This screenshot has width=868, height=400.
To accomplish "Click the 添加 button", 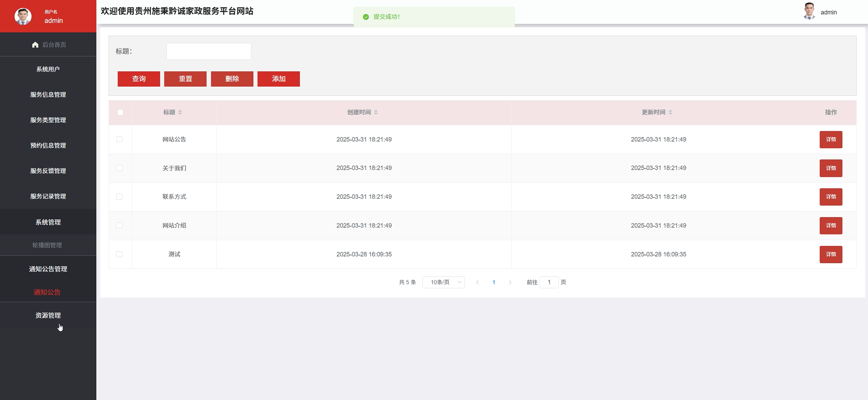I will (x=278, y=79).
